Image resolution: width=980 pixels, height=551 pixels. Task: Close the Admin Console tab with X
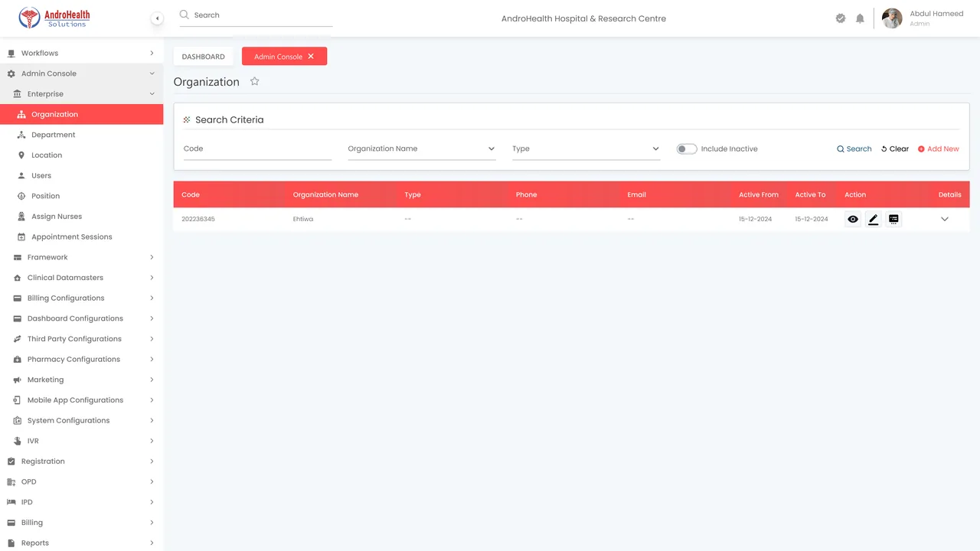pos(311,57)
